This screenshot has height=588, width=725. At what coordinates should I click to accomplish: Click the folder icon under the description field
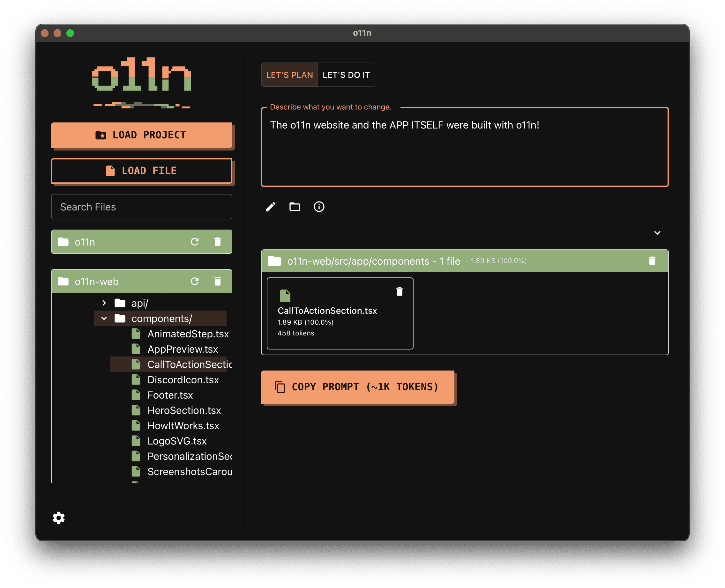tap(295, 207)
